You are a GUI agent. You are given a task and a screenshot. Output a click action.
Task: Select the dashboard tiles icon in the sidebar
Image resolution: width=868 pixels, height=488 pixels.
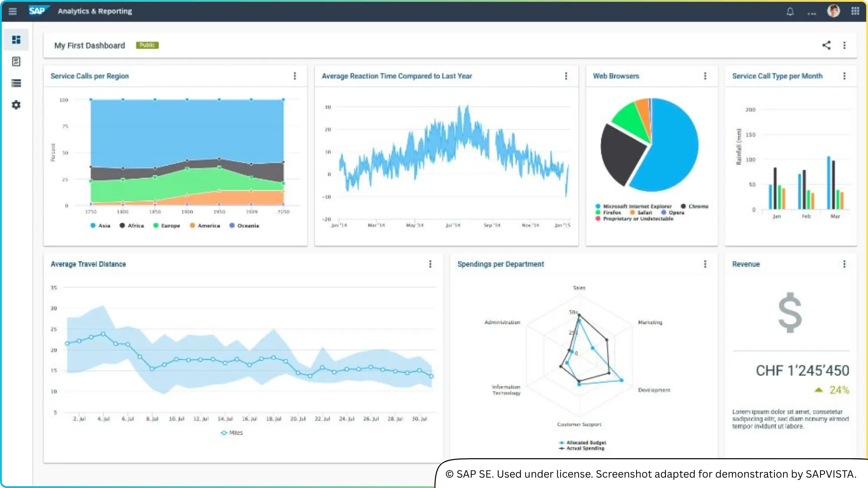click(16, 40)
